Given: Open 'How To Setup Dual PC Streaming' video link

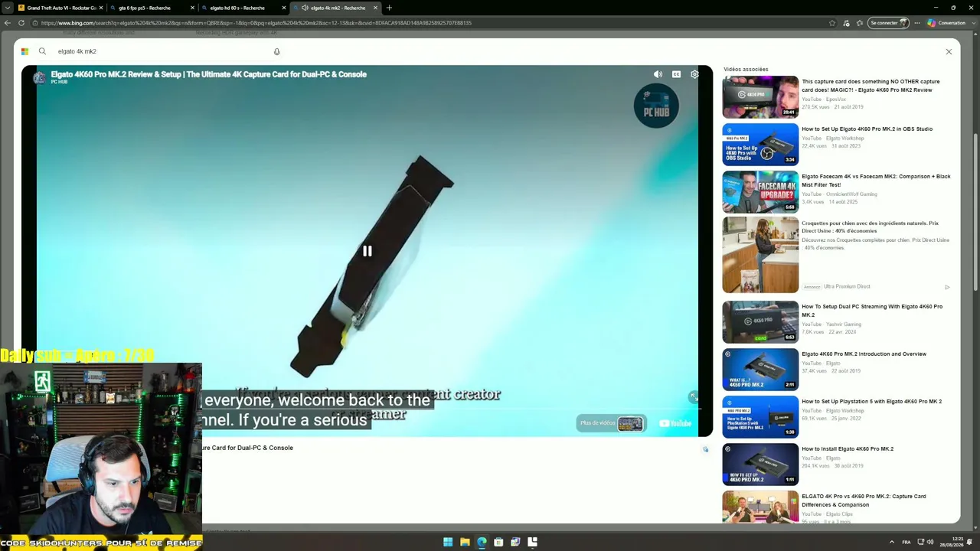Looking at the screenshot, I should click(x=872, y=311).
